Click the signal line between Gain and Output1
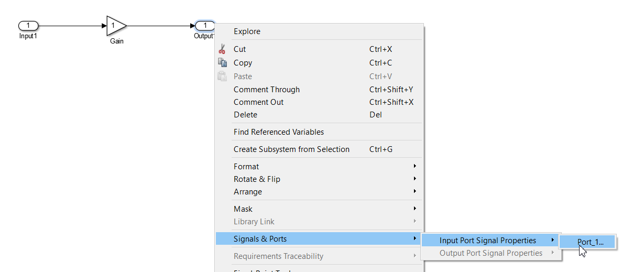 [160, 26]
